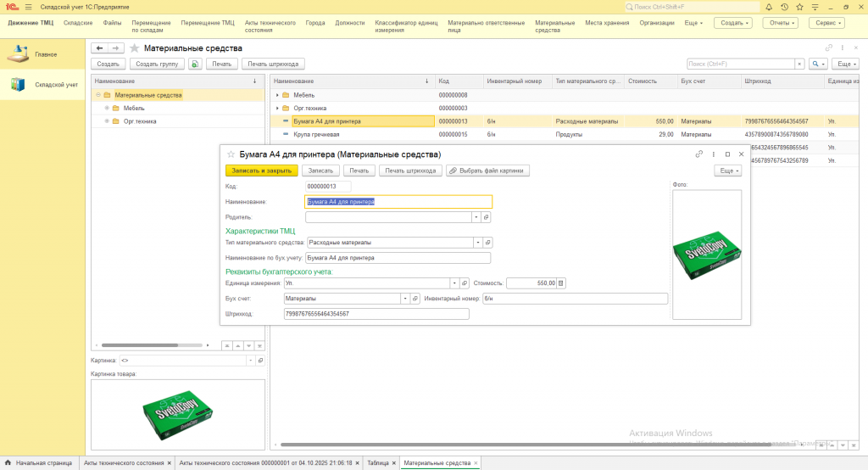The image size is (868, 470).
Task: Switch to the Таблица tab
Action: (x=378, y=463)
